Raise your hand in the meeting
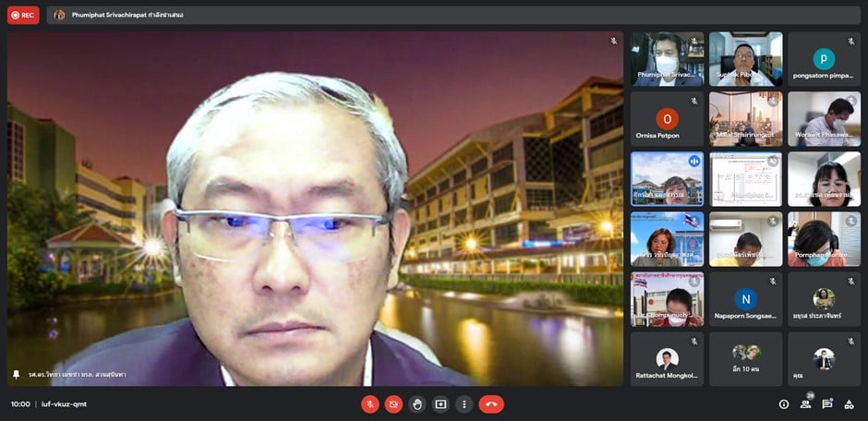Screen dimensions: 868x421 point(417,404)
